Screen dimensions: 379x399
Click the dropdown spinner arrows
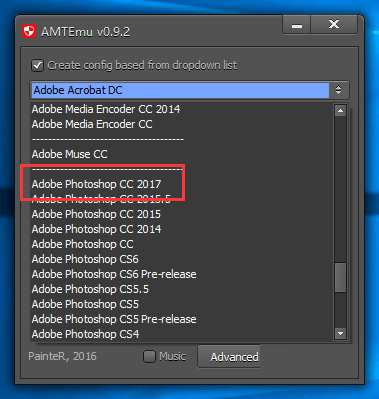[x=339, y=90]
